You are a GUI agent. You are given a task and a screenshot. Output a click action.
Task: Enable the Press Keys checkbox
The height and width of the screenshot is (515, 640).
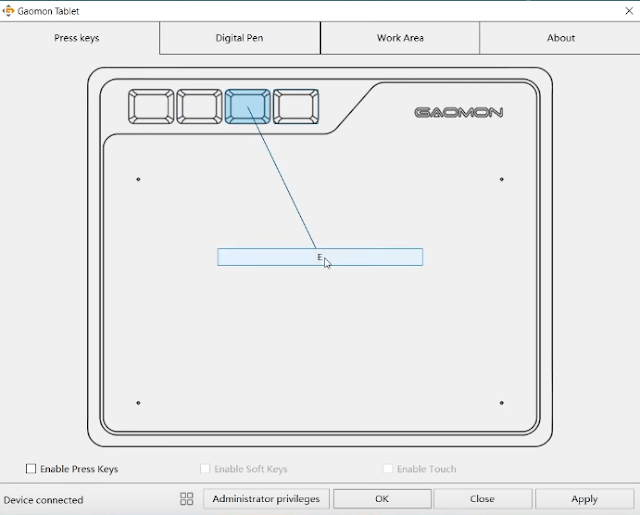pos(31,468)
